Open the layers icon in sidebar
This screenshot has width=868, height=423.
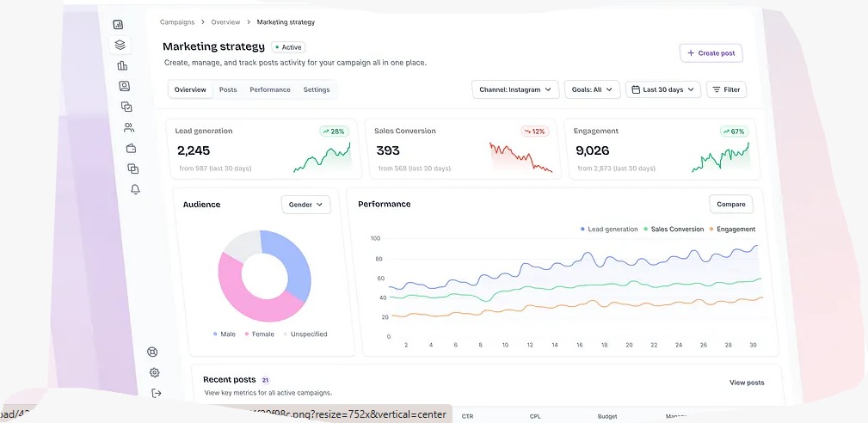point(120,45)
